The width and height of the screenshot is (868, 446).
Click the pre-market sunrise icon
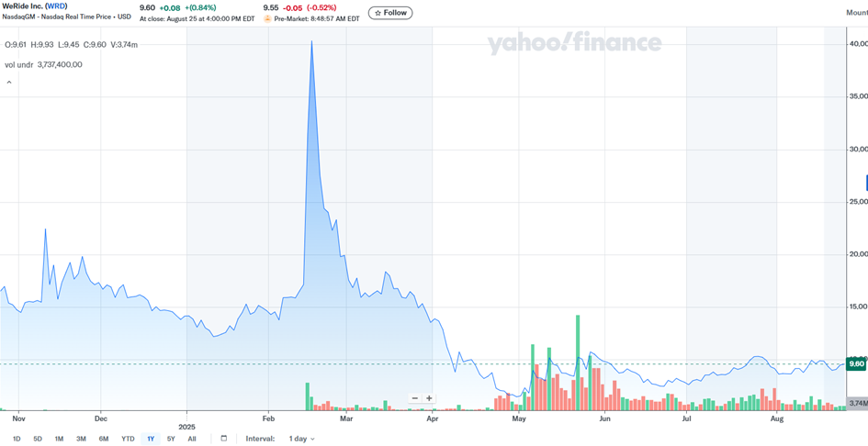(267, 18)
